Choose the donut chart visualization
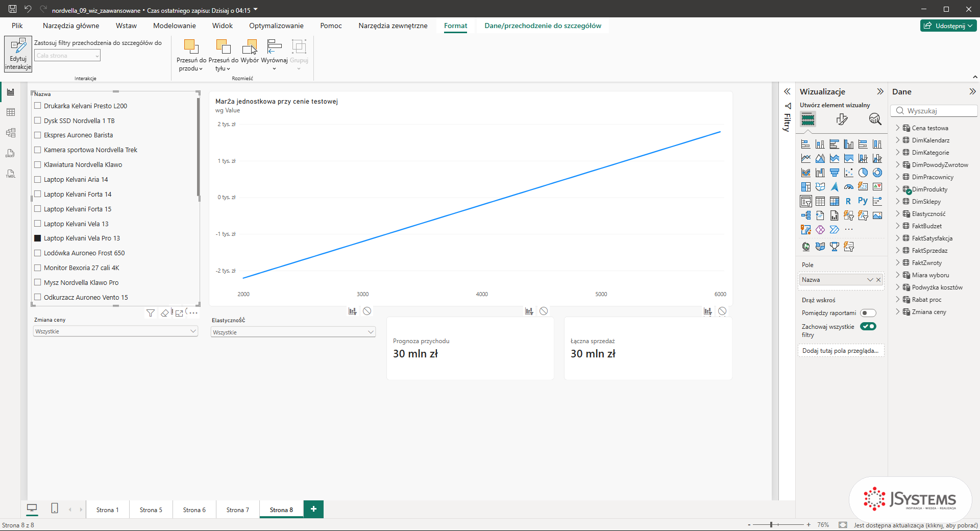The height and width of the screenshot is (531, 980). 877,173
